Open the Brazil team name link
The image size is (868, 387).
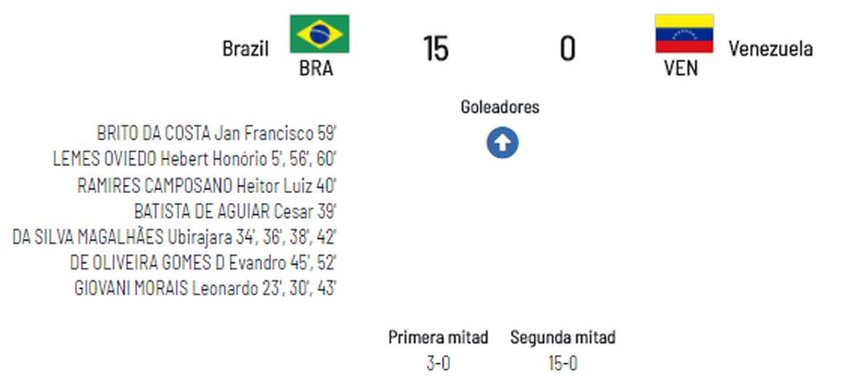point(245,48)
